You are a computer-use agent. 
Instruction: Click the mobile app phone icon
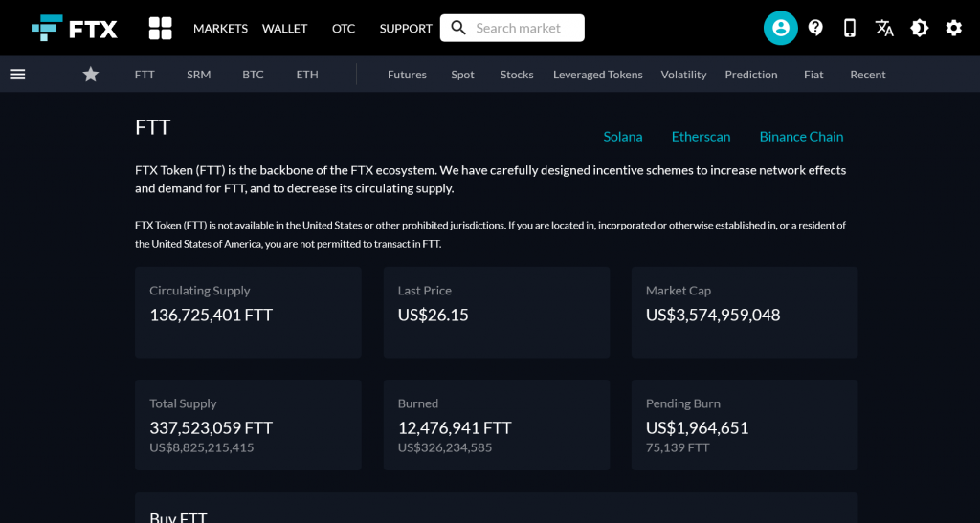coord(850,28)
